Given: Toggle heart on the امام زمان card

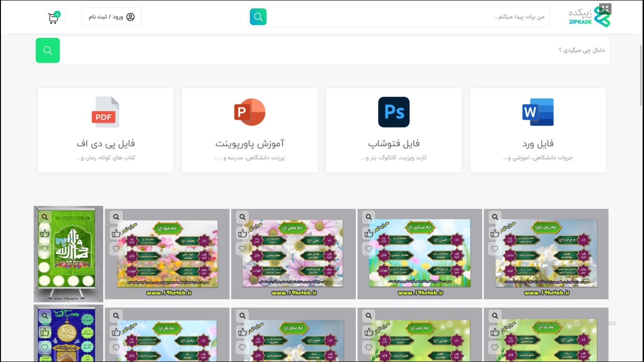Looking at the screenshot, I should (x=495, y=248).
